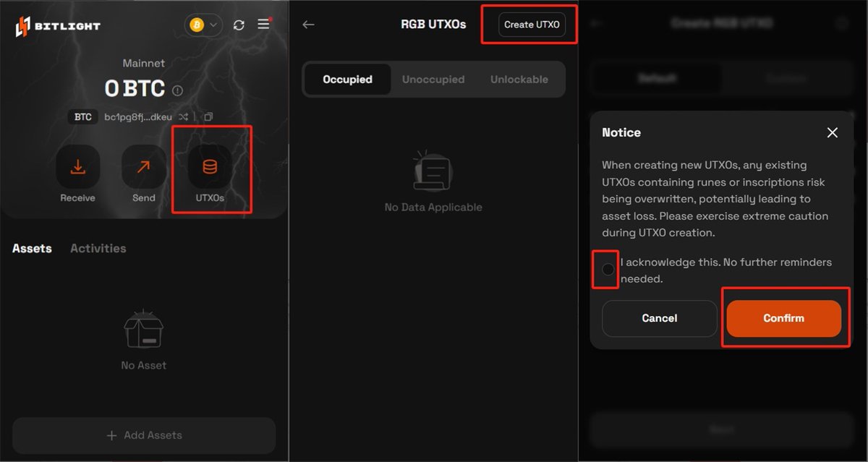This screenshot has height=462, width=868.
Task: Close the Notice dialog with the X
Action: (833, 132)
